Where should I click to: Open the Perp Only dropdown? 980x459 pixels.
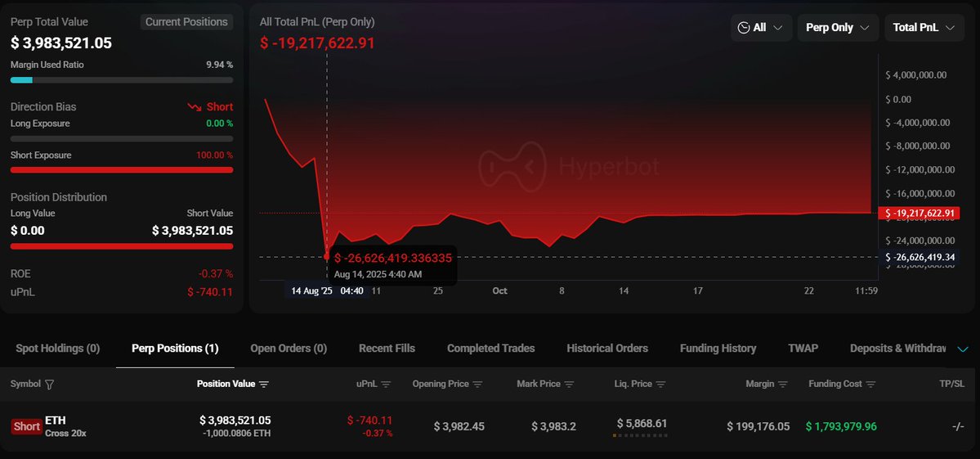837,28
